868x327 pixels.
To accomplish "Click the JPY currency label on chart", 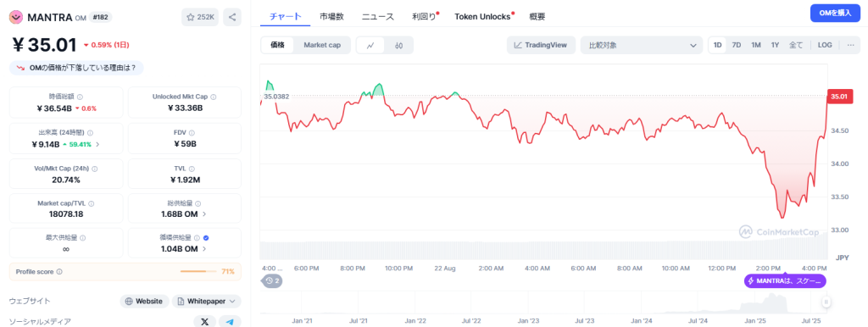I will [842, 258].
